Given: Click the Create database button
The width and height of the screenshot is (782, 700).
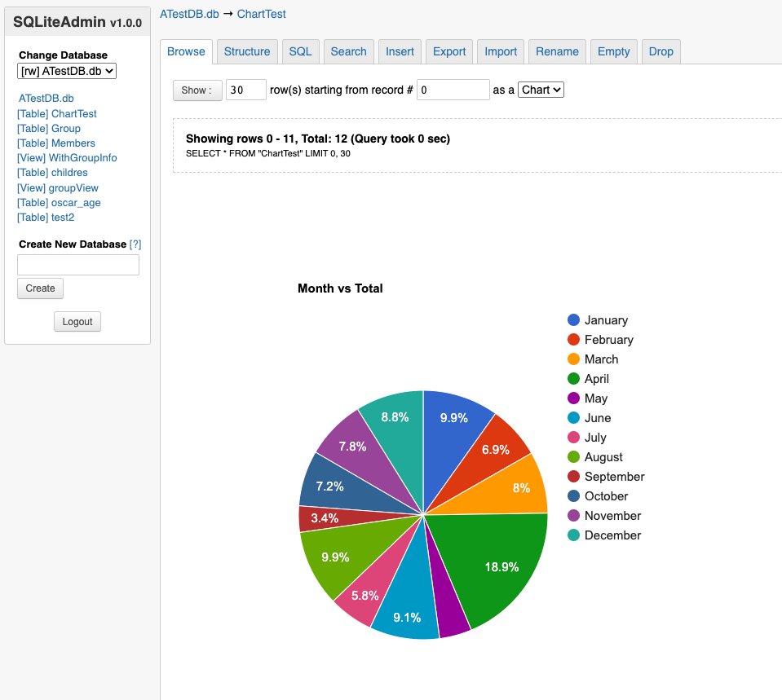Looking at the screenshot, I should 40,288.
